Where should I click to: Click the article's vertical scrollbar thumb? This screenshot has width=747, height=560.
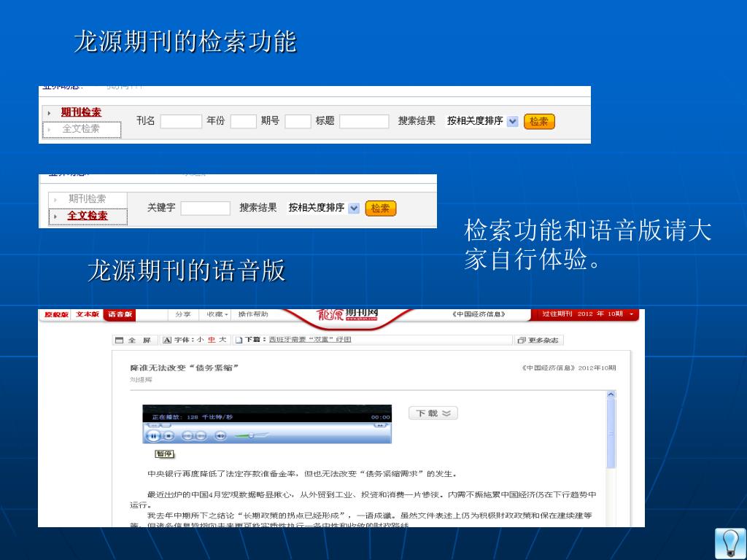(611, 434)
